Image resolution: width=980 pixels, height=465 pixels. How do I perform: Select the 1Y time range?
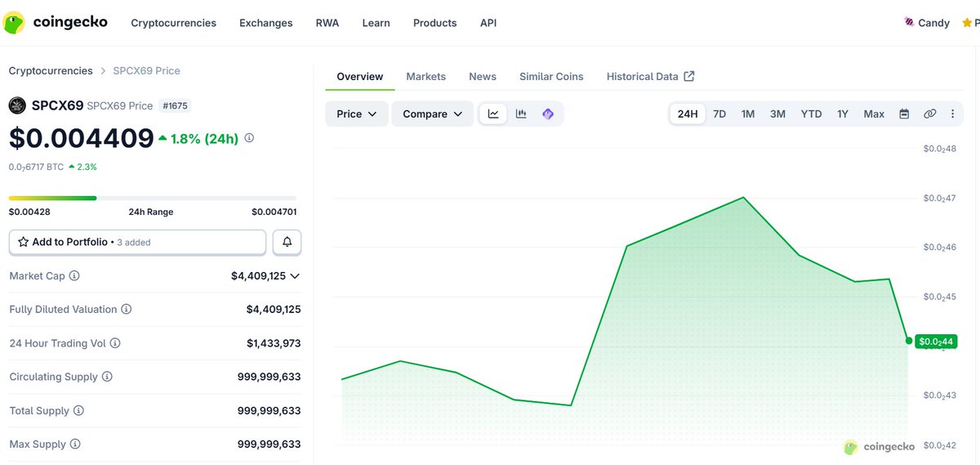843,114
